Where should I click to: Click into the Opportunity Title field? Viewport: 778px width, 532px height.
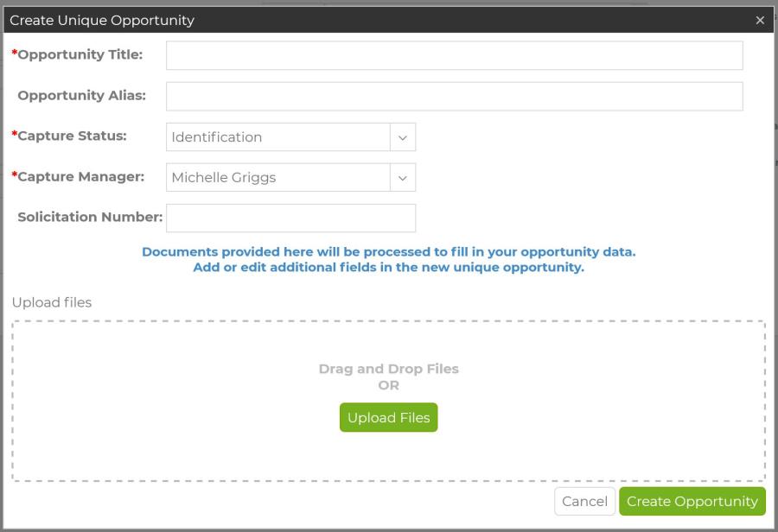coord(454,55)
